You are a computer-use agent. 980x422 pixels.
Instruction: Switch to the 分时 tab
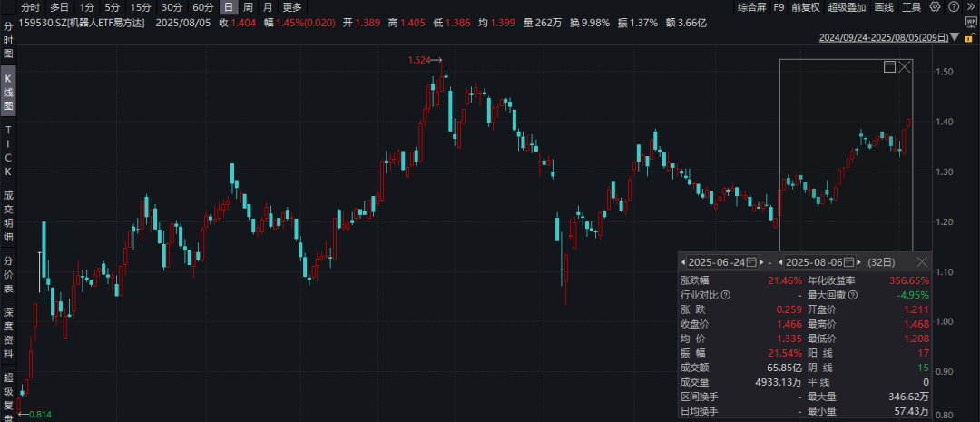[31, 7]
